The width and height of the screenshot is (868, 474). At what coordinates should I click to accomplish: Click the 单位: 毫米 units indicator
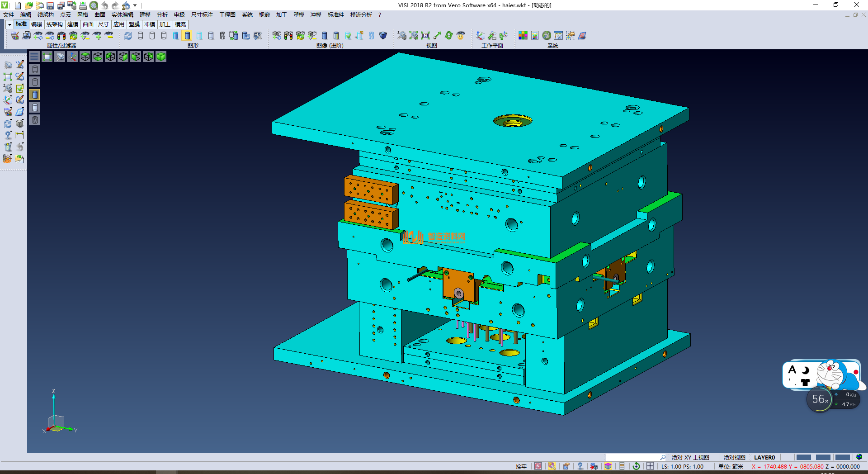click(x=731, y=466)
